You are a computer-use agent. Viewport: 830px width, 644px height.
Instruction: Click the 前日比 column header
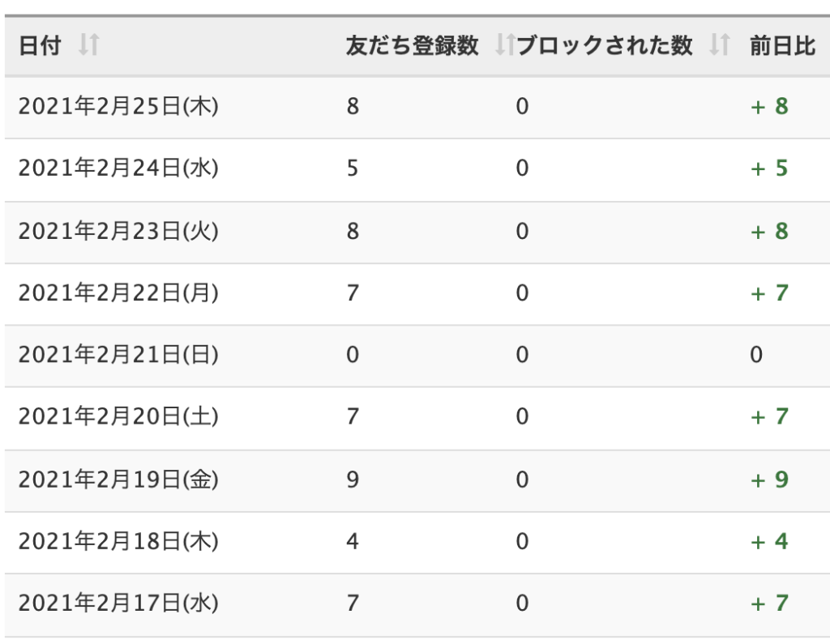782,47
